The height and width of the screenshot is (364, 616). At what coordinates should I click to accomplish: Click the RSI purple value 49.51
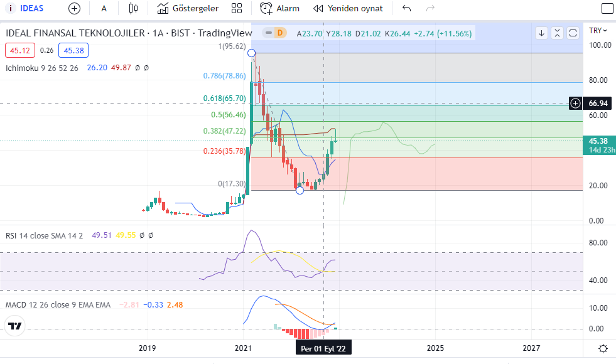[102, 235]
